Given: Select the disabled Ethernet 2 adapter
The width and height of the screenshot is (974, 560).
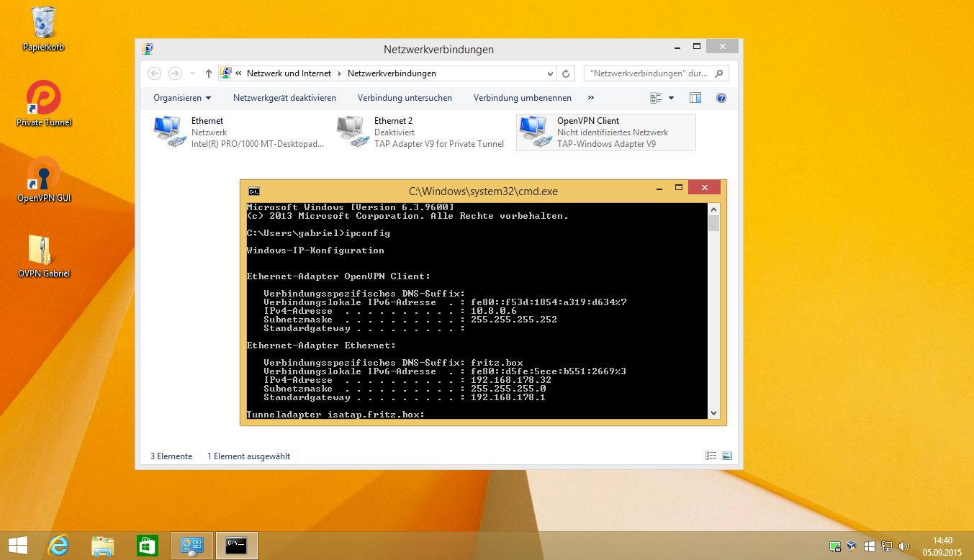Looking at the screenshot, I should coord(421,132).
